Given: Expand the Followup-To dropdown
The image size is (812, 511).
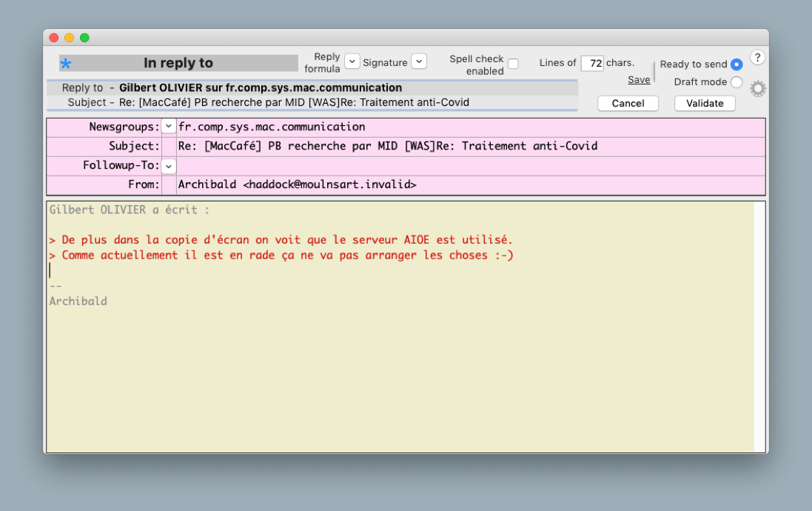Looking at the screenshot, I should pos(169,166).
